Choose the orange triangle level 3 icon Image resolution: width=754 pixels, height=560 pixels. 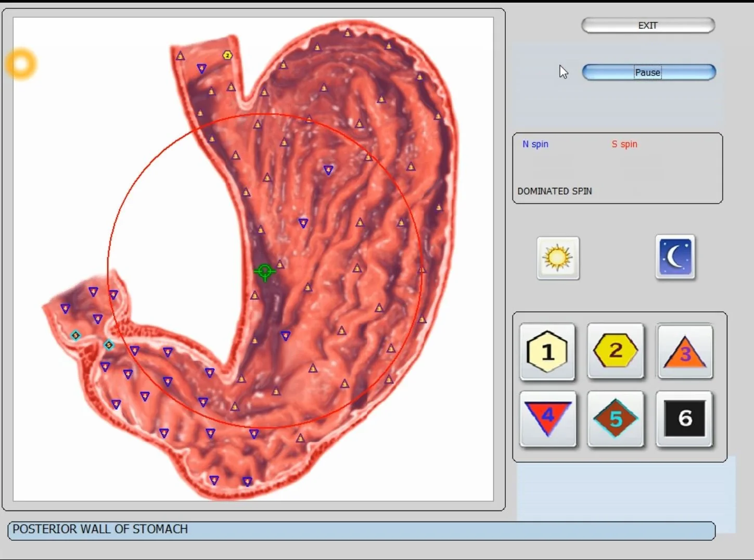(x=685, y=352)
